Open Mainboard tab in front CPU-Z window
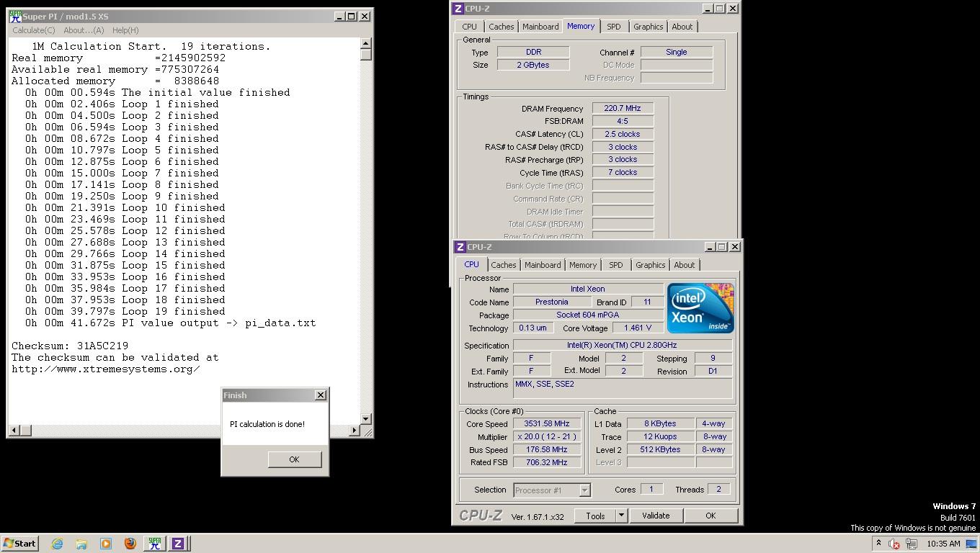 tap(543, 265)
